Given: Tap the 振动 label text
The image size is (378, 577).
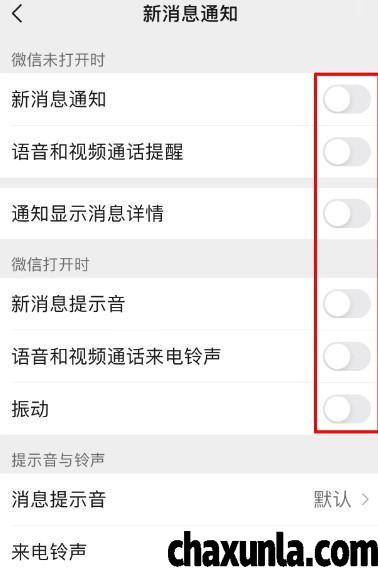Looking at the screenshot, I should [x=30, y=409].
